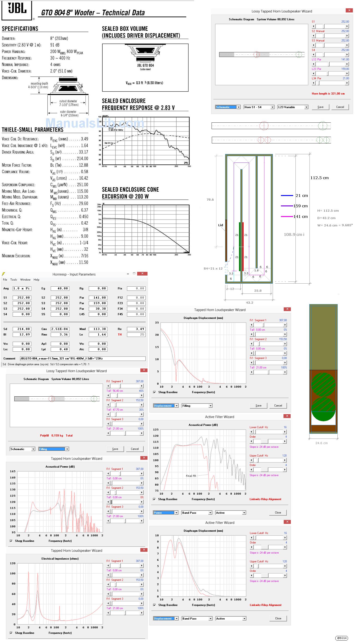Click right arrow of Tal1 47,70 cm slider

pos(142,415)
